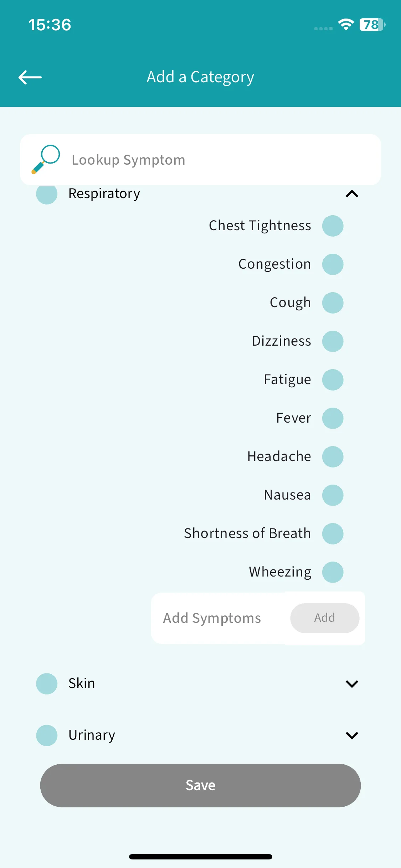Tap the magnifying glass search icon
The width and height of the screenshot is (401, 868).
[46, 159]
